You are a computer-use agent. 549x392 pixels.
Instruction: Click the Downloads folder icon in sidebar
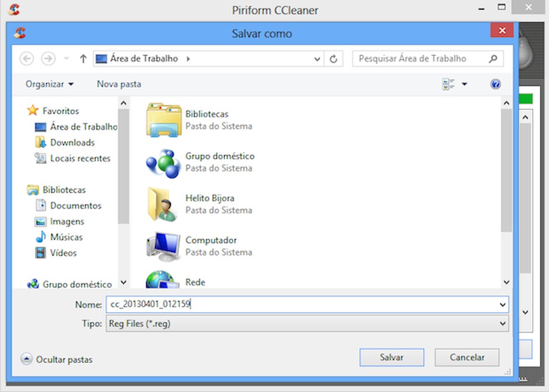[x=40, y=142]
